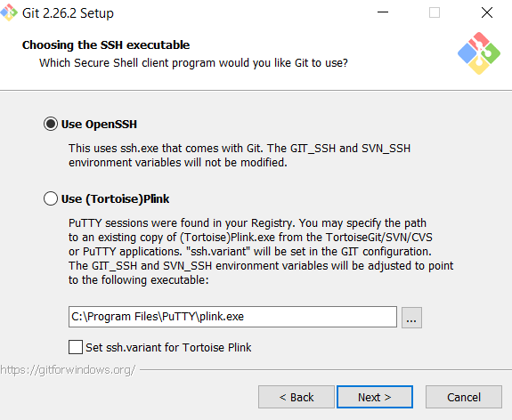Click the PuTTY sessions description paragraph
Image resolution: width=512 pixels, height=420 pixels.
(261, 251)
